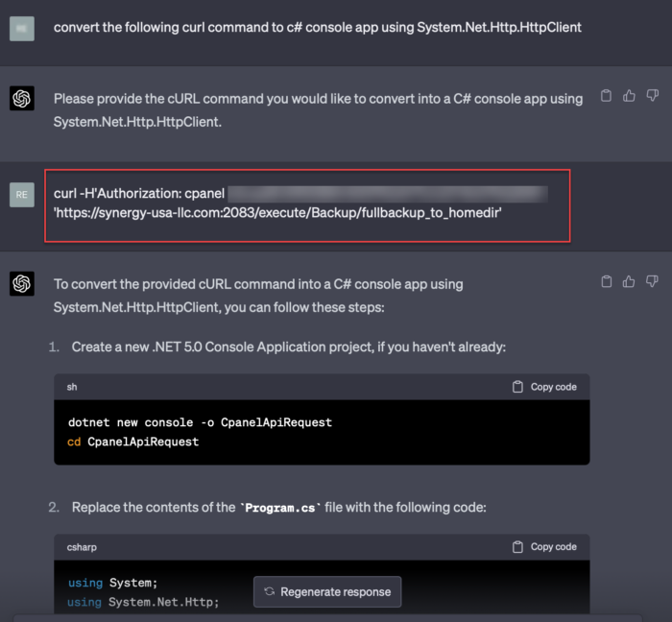672x622 pixels.
Task: Click the synergy-usa-llc.com URL text
Action: [x=278, y=211]
